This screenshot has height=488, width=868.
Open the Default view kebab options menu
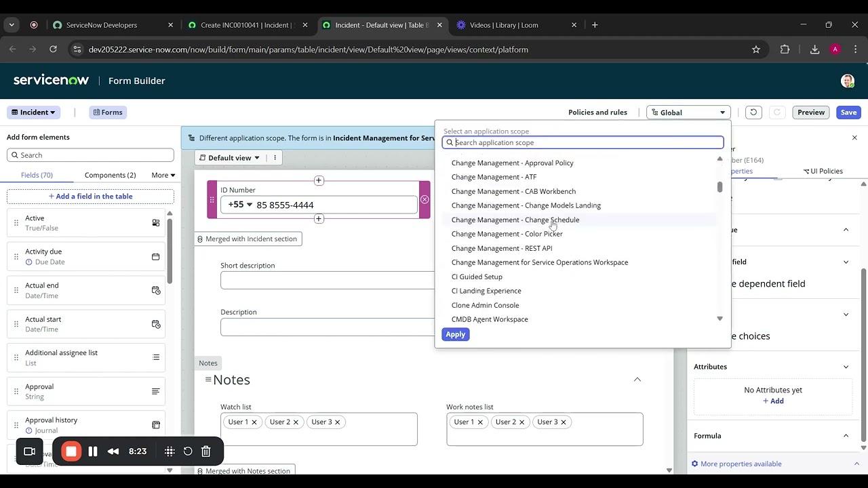[x=275, y=158]
